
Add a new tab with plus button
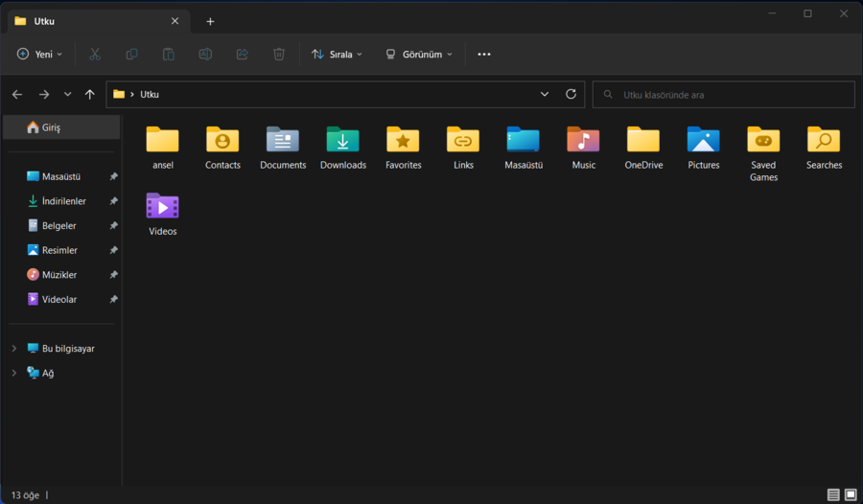coord(210,21)
